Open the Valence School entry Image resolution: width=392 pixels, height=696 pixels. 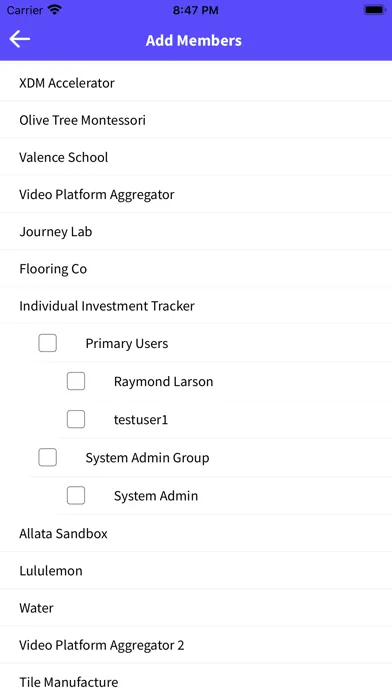[x=196, y=157]
